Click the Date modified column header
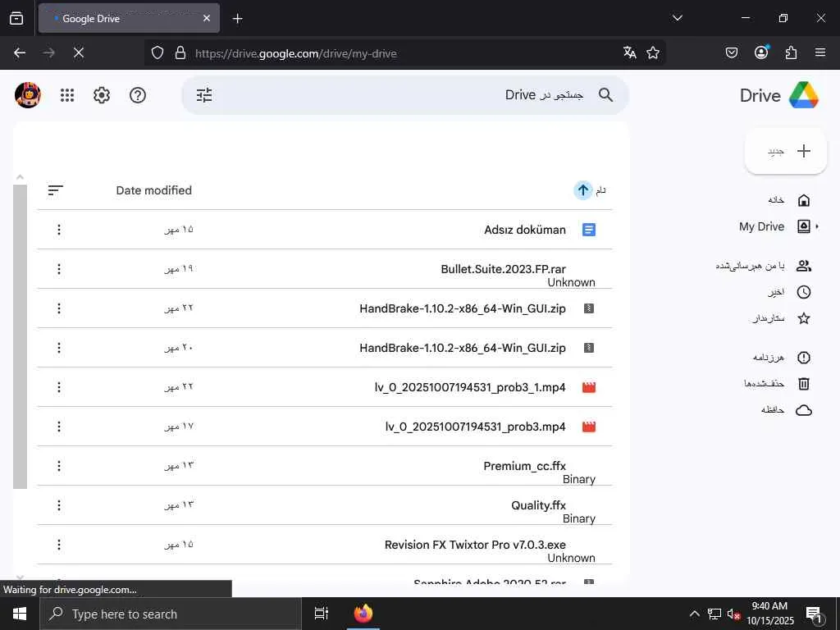 click(x=153, y=190)
